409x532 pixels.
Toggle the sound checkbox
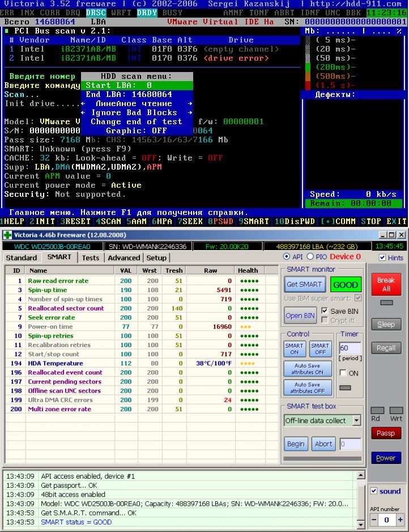pos(374,491)
